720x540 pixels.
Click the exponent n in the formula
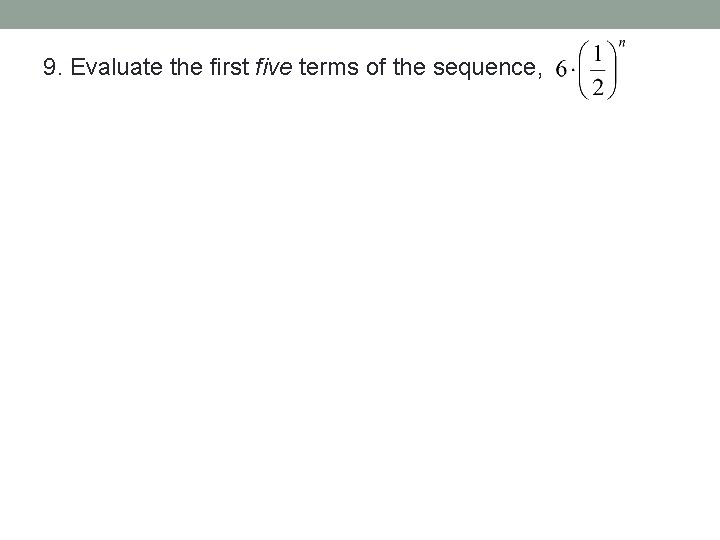tap(623, 44)
